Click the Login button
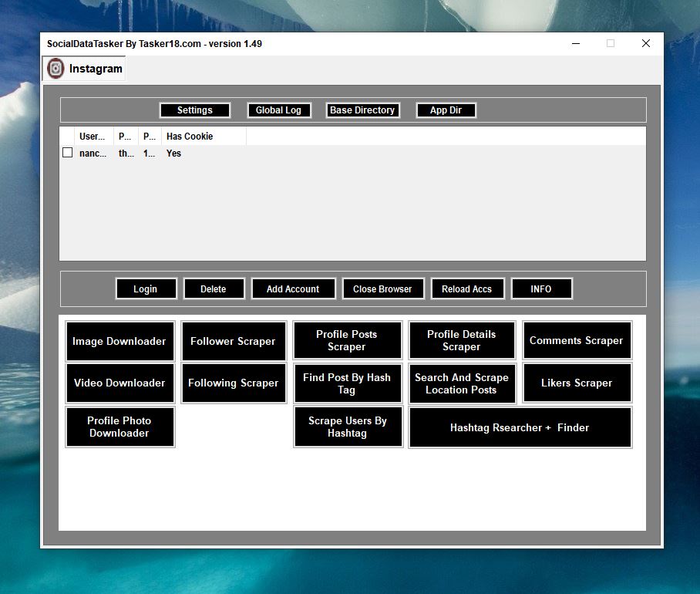This screenshot has height=594, width=700. tap(146, 289)
